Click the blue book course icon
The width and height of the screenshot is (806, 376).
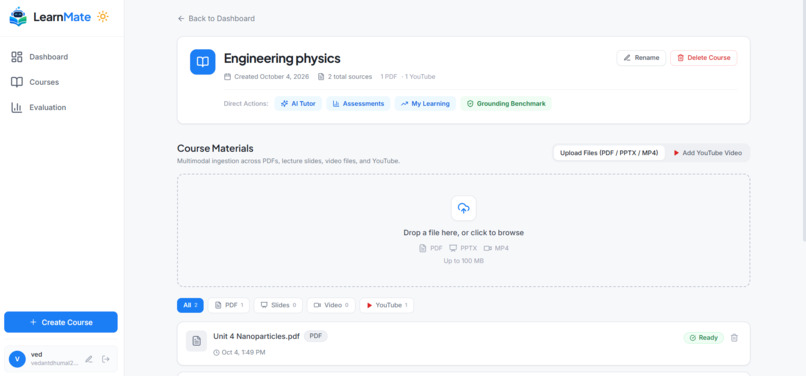[x=203, y=62]
